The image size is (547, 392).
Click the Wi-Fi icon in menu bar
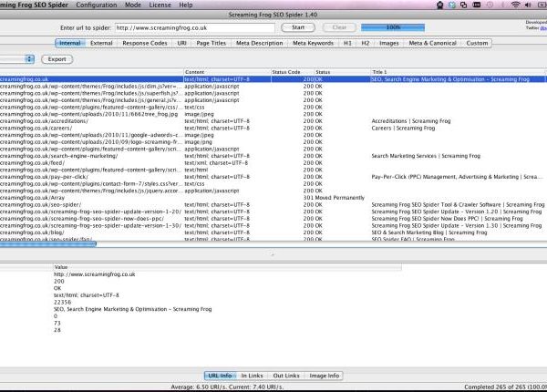tap(515, 5)
